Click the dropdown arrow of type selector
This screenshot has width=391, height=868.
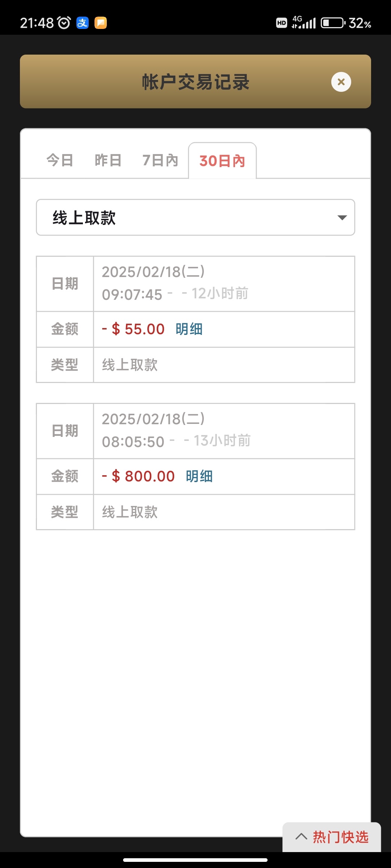point(342,217)
